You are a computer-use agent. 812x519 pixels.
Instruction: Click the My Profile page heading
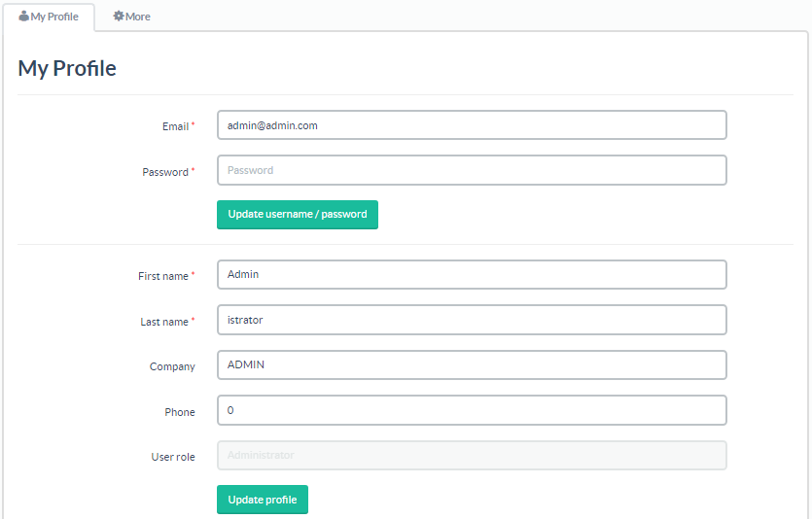(x=67, y=69)
